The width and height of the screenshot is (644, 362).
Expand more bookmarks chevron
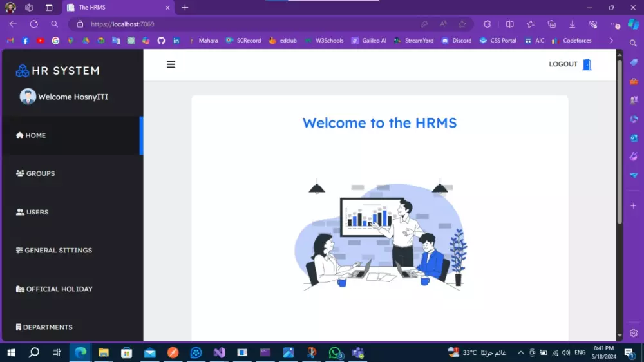611,41
